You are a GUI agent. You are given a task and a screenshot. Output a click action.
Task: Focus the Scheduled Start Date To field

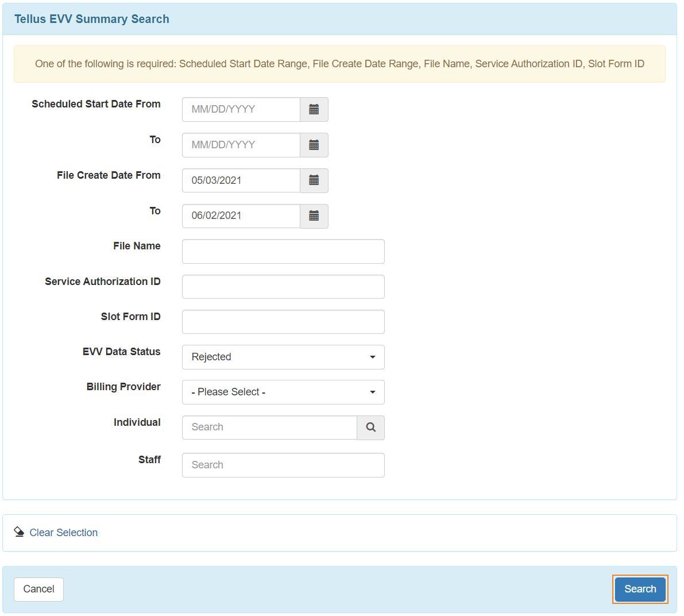click(241, 145)
